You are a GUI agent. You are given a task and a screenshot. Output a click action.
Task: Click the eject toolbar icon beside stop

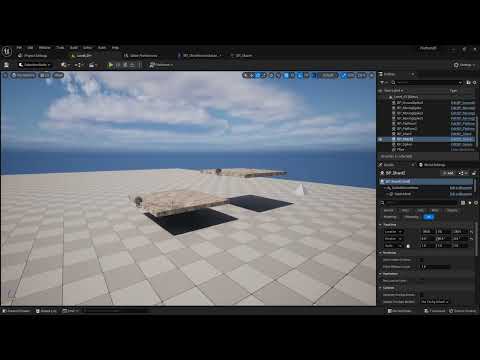coord(132,65)
